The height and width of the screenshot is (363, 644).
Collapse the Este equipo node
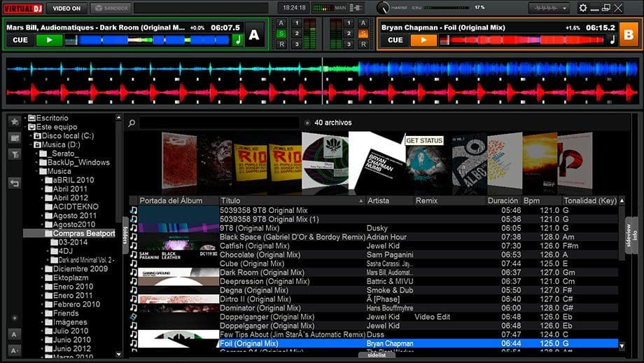(25, 127)
